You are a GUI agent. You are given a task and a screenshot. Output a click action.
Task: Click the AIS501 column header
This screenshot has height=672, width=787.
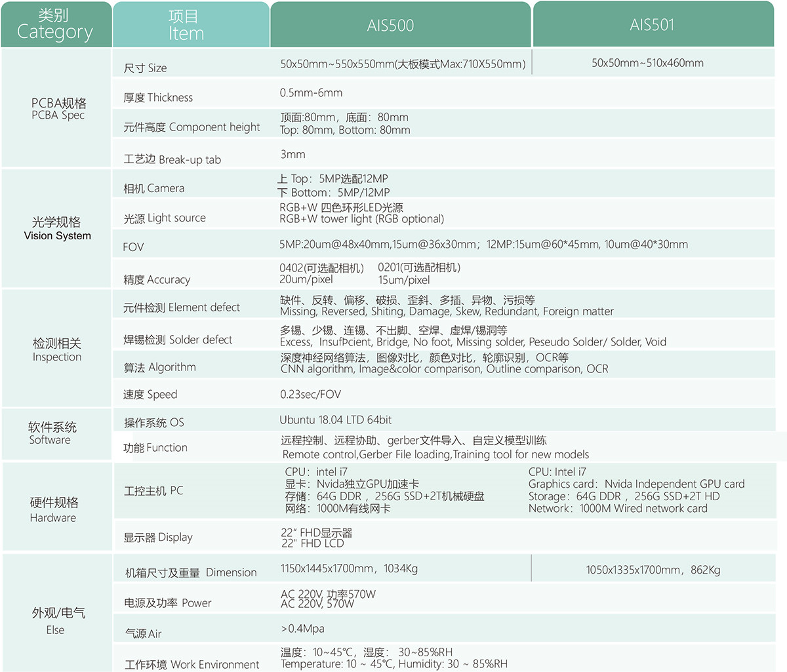pos(653,25)
